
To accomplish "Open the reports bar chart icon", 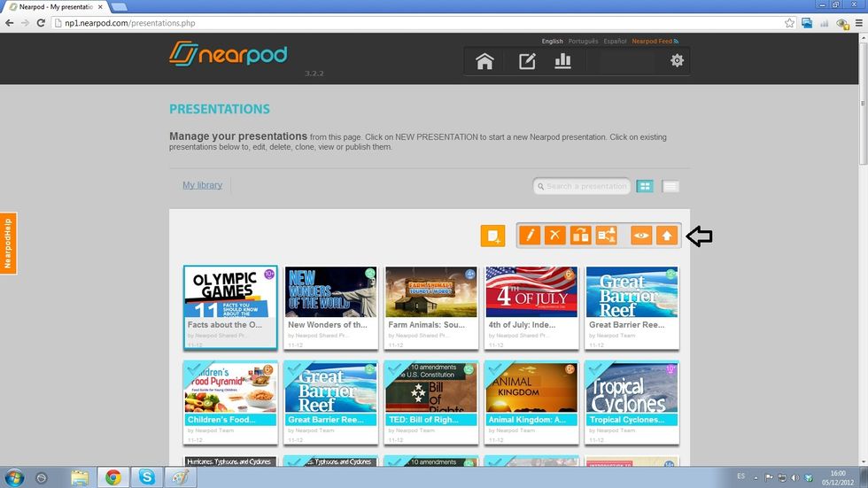I will [562, 61].
